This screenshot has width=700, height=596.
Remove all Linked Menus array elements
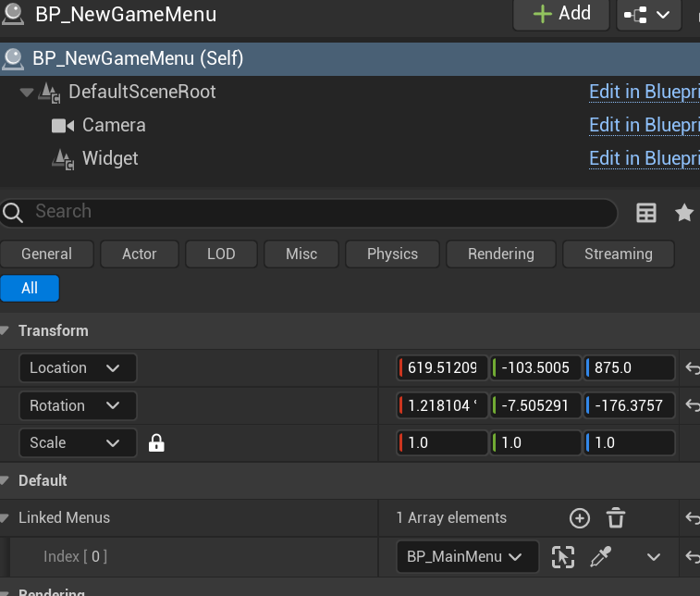[616, 518]
